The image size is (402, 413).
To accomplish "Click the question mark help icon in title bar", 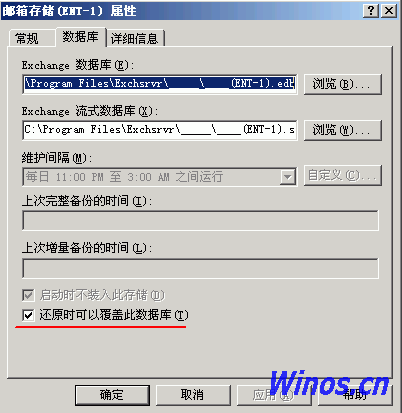I will tap(371, 11).
